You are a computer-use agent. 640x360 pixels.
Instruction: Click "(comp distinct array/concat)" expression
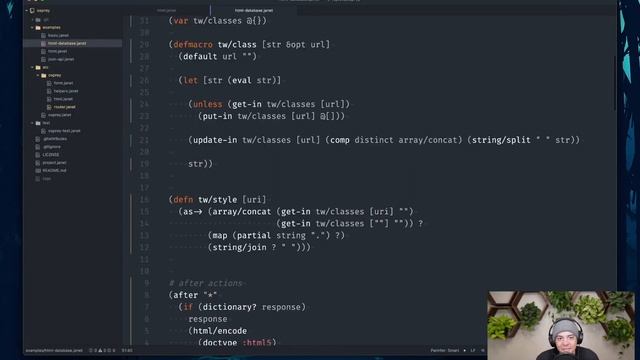point(394,140)
